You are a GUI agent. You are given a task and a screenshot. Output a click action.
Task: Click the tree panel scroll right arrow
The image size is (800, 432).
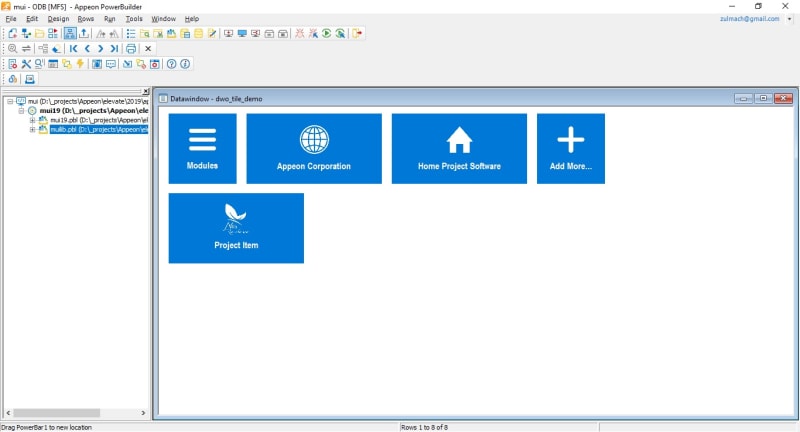coord(143,413)
